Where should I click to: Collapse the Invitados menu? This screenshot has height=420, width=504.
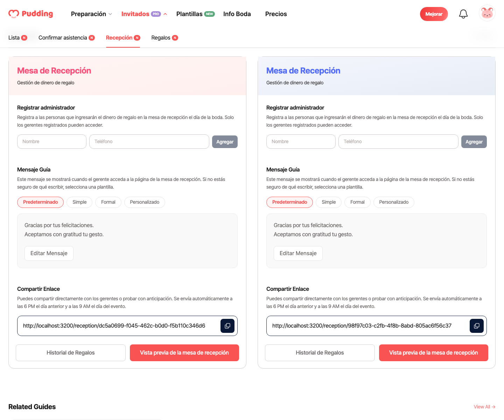point(144,14)
